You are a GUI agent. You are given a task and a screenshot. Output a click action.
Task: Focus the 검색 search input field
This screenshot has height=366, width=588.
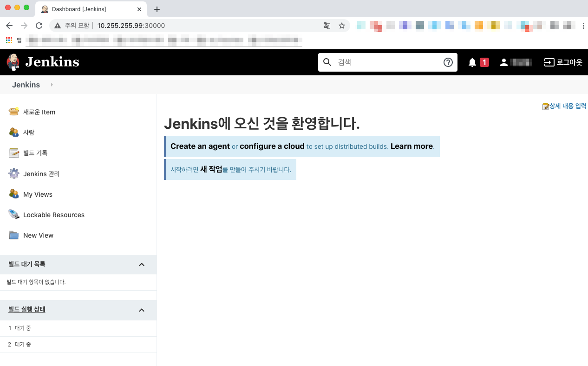click(x=388, y=62)
